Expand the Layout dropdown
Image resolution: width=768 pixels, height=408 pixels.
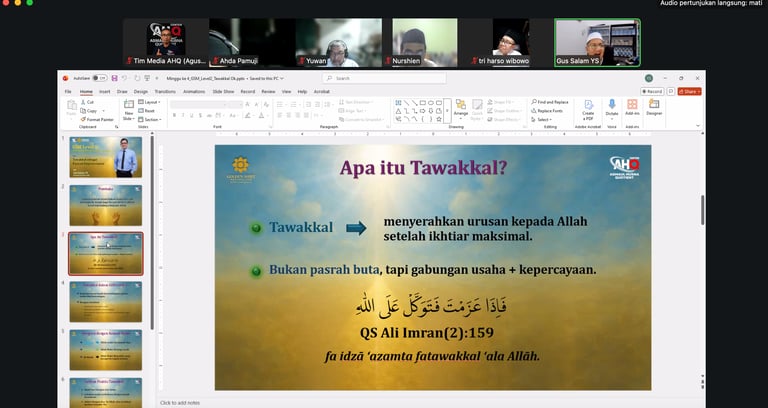[149, 102]
